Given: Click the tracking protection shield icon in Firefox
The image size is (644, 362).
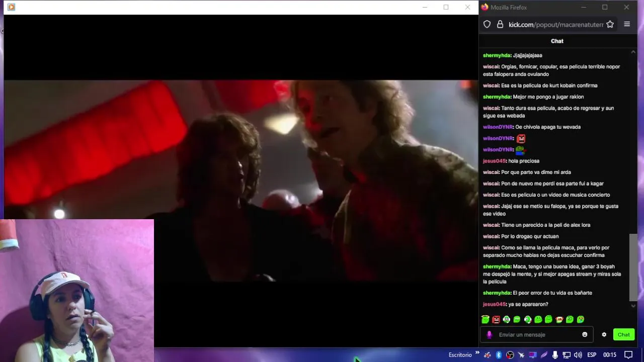Looking at the screenshot, I should pyautogui.click(x=487, y=24).
